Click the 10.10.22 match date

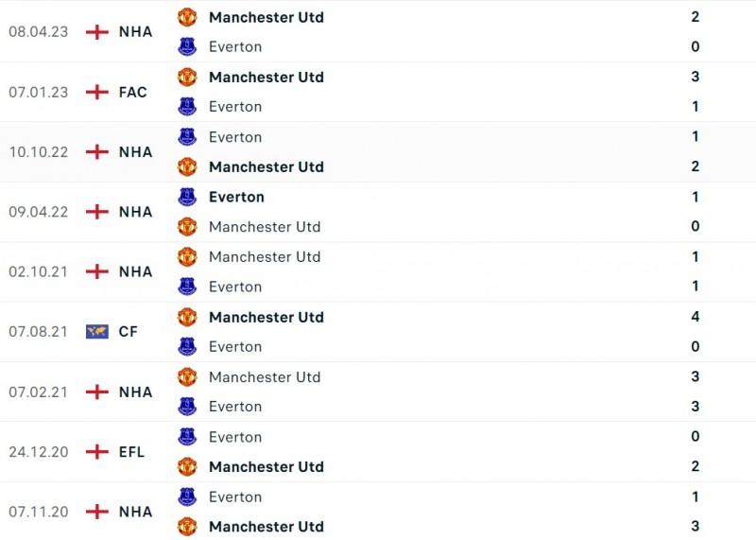coord(39,151)
